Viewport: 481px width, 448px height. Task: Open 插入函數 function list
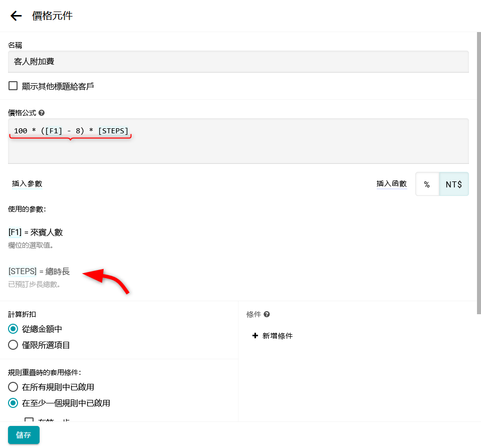pos(391,184)
